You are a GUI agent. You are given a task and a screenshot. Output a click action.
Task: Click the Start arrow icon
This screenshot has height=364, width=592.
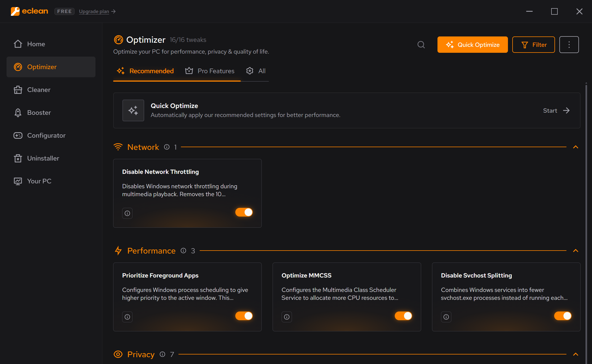[566, 110]
